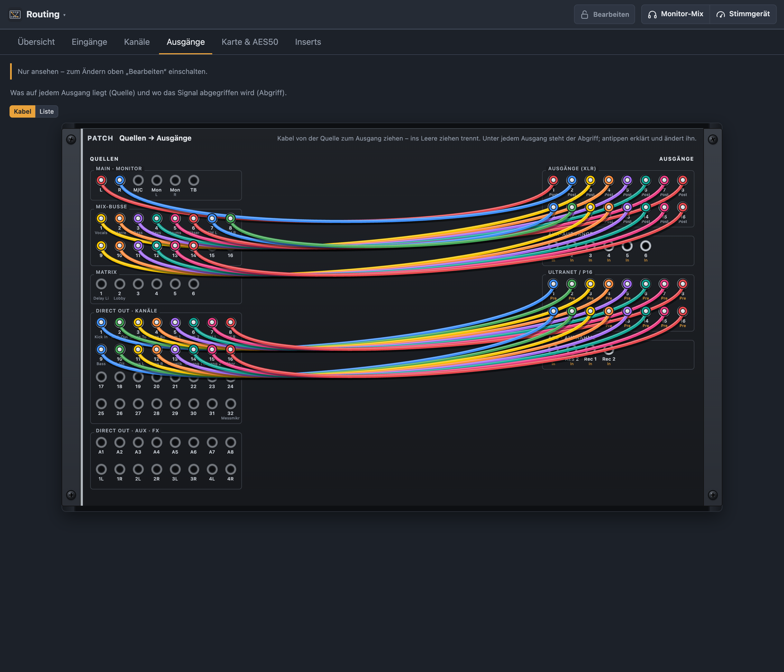784x672 pixels.
Task: Click the TB jack in Main · Monitor
Action: (194, 180)
